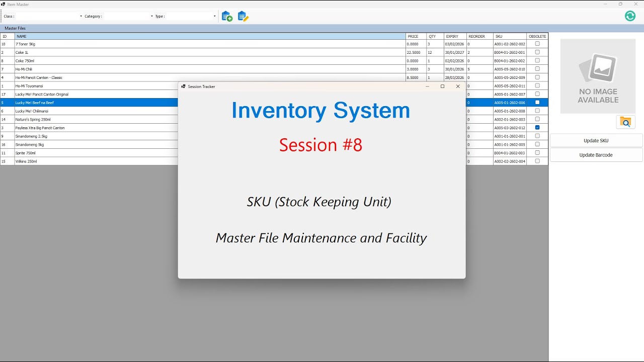
Task: Click the Item Master window title icon
Action: (3, 4)
